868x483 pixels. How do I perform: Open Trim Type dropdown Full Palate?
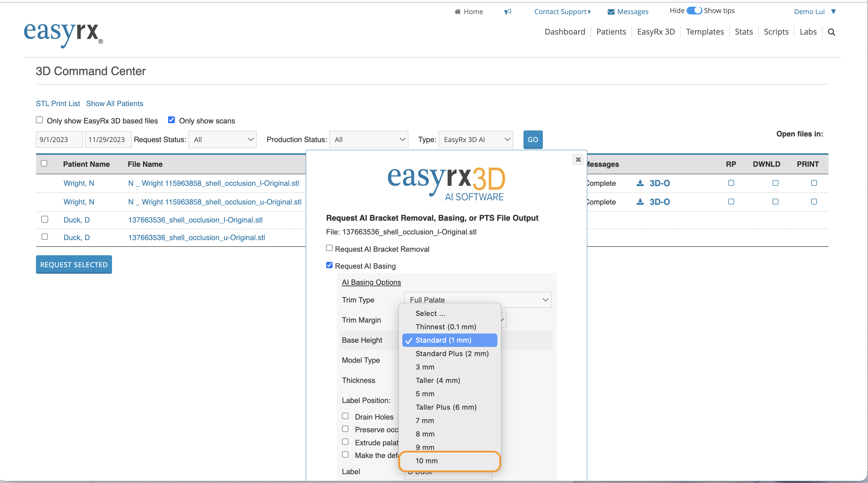478,300
